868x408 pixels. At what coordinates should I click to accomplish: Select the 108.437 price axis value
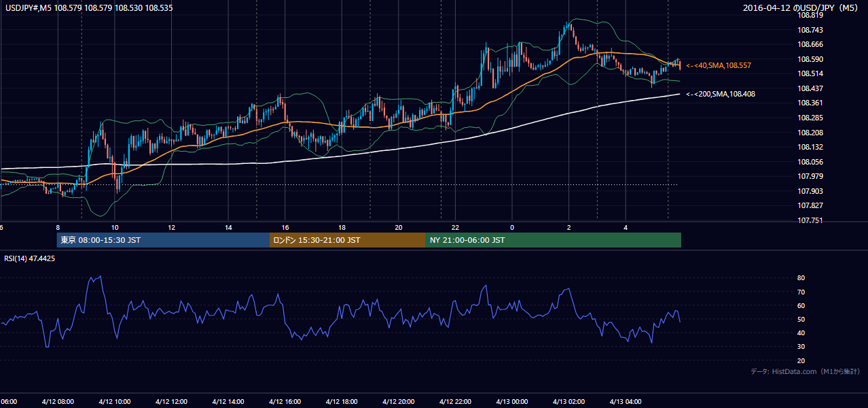coord(811,88)
